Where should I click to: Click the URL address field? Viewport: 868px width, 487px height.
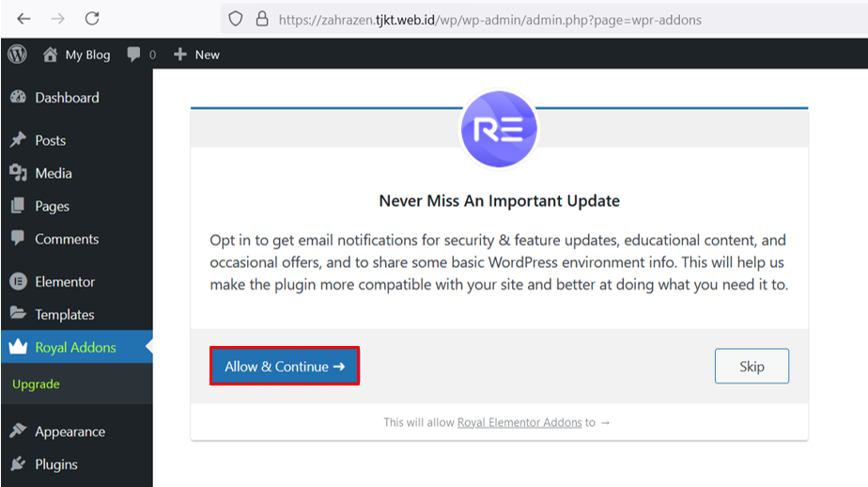pyautogui.click(x=488, y=19)
